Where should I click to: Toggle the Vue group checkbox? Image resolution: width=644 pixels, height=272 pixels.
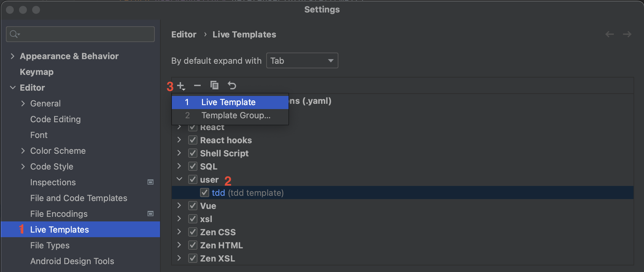[193, 206]
